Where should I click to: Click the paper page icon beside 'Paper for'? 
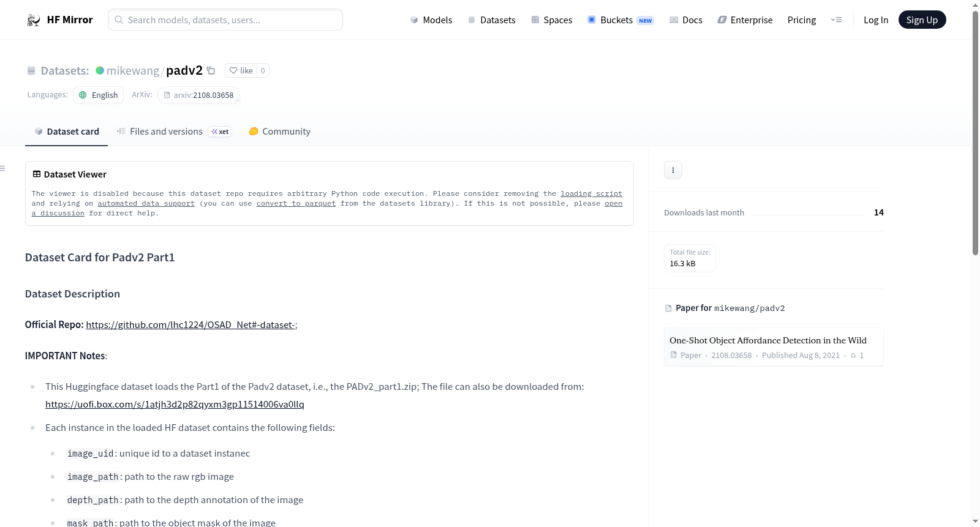click(x=668, y=308)
